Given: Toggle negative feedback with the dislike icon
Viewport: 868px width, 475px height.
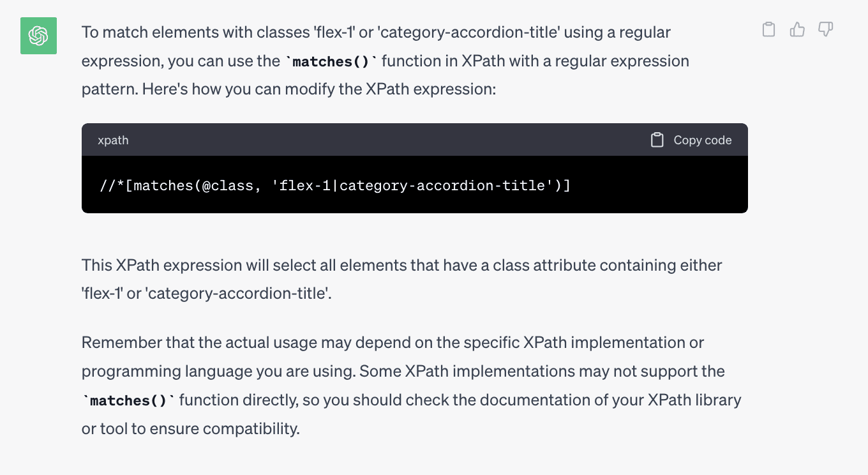Looking at the screenshot, I should pyautogui.click(x=826, y=29).
